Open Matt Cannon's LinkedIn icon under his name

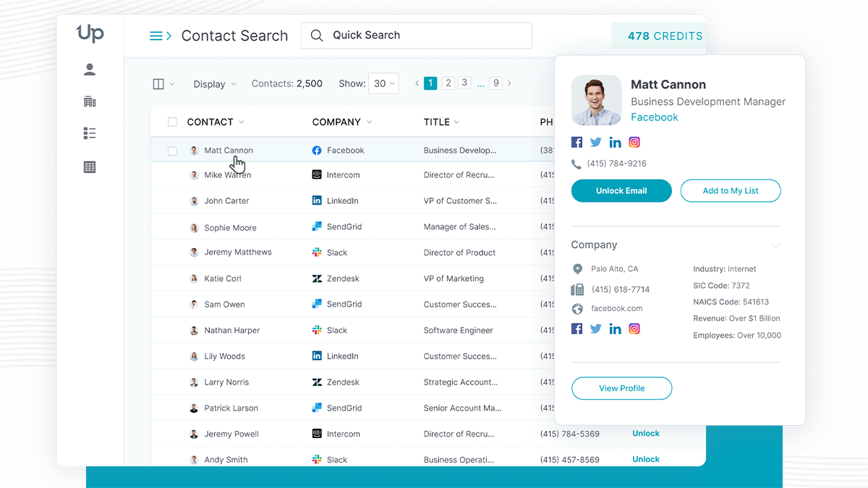pyautogui.click(x=615, y=142)
